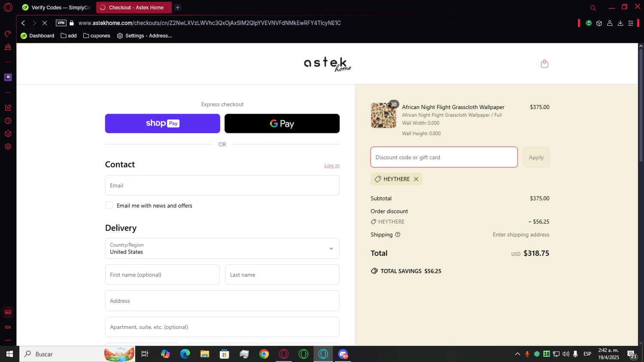The height and width of the screenshot is (362, 644).
Task: Pay with Shop Pay button
Action: pyautogui.click(x=163, y=124)
